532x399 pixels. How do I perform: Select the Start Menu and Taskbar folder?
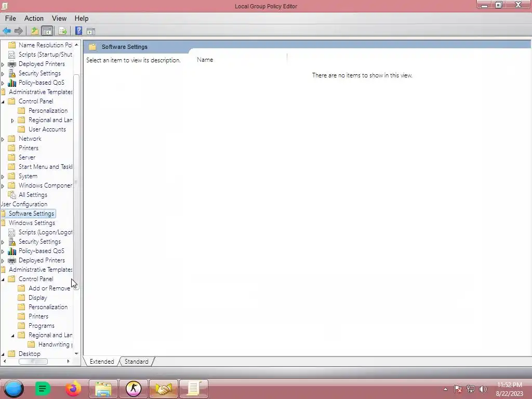coord(46,167)
